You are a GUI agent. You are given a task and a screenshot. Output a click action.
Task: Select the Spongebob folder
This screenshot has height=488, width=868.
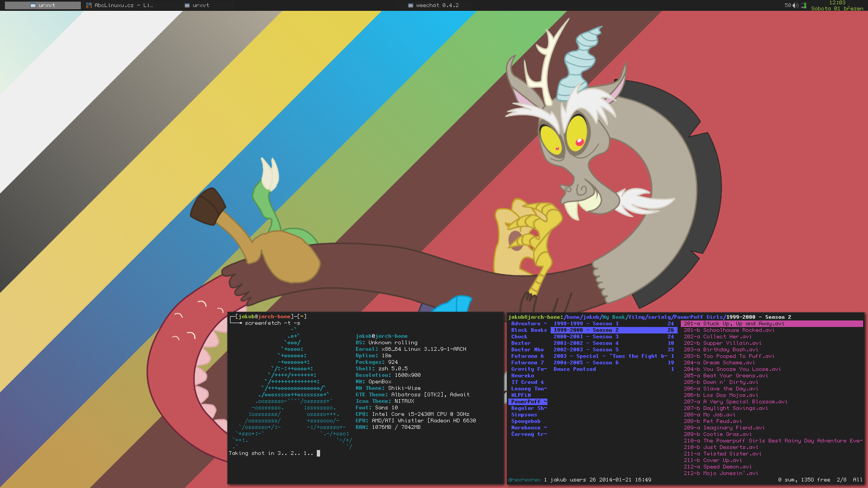[526, 421]
